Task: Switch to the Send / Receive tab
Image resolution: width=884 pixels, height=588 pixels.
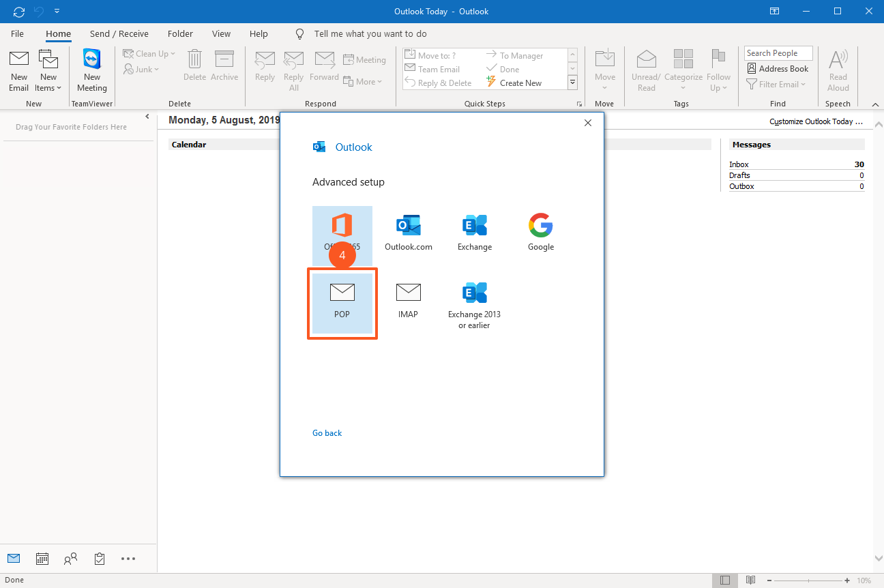Action: 119,33
